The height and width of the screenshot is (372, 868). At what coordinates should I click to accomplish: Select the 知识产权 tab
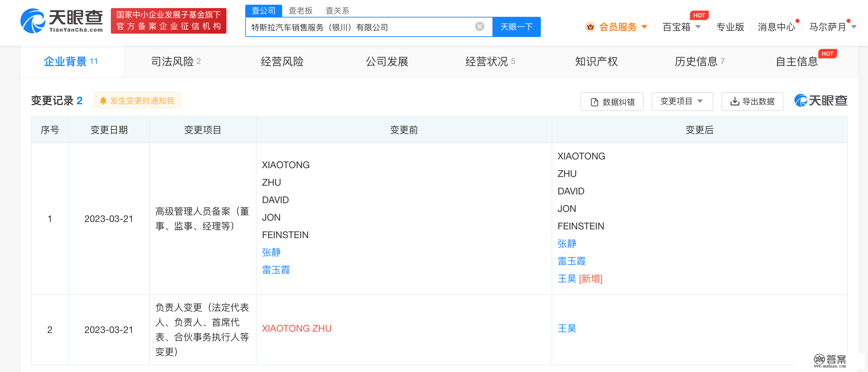point(596,61)
